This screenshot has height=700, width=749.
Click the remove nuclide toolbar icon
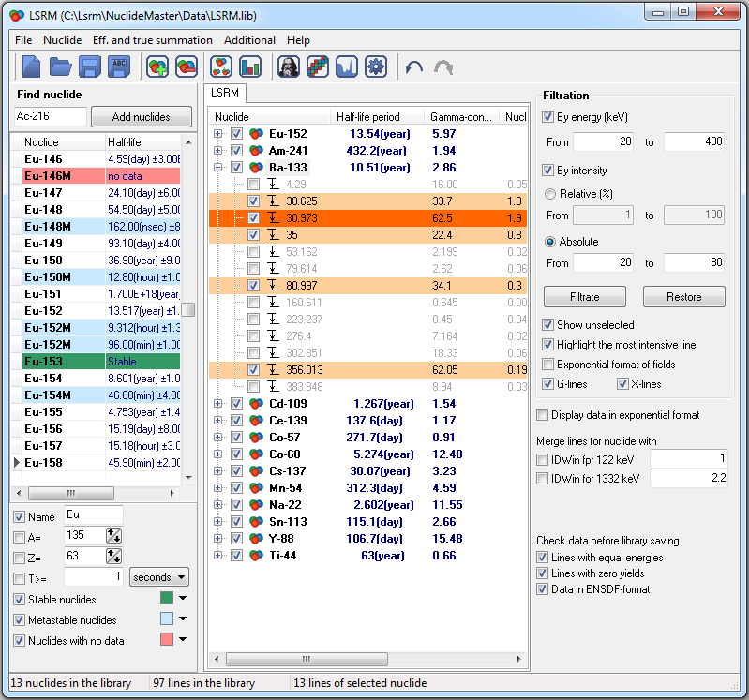187,67
